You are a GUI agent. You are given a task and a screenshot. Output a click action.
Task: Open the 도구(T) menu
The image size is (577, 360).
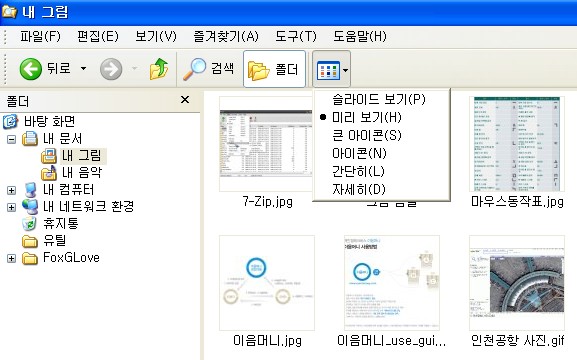[296, 36]
